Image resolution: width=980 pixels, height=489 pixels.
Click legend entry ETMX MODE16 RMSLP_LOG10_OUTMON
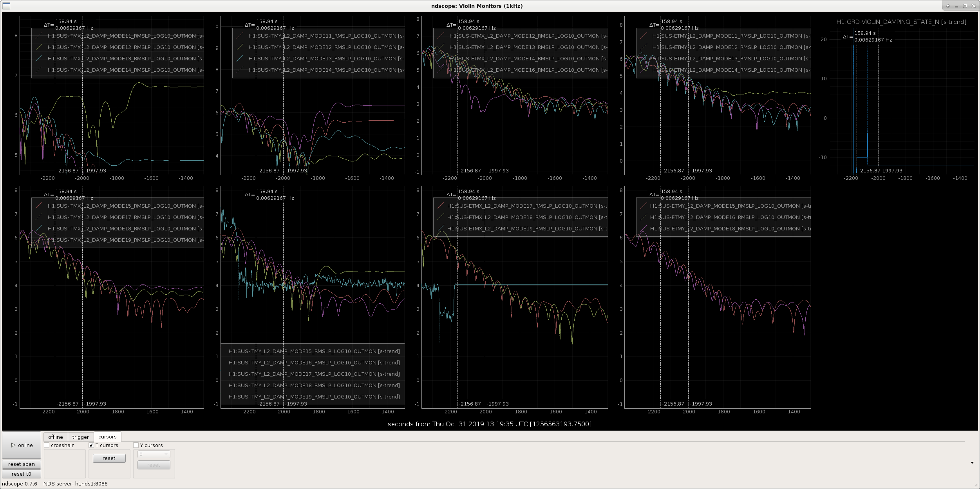tap(528, 70)
